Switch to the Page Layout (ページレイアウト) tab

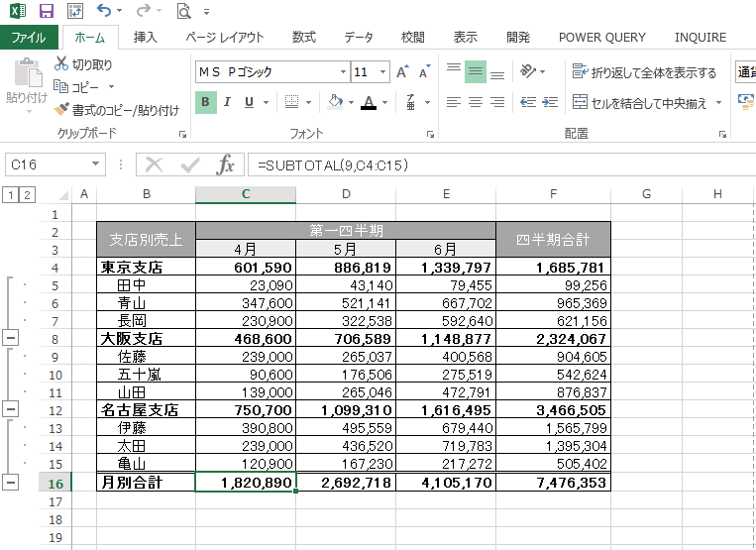tap(225, 37)
